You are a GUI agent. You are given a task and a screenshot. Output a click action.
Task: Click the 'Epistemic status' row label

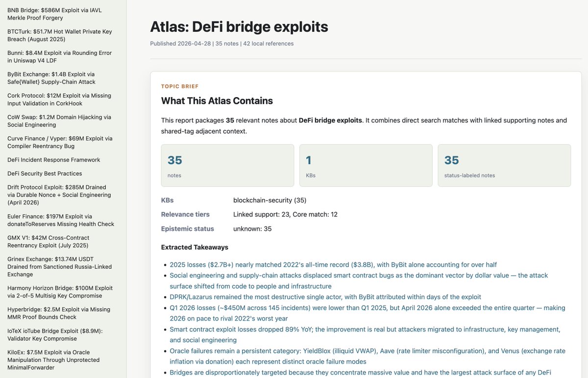click(x=188, y=229)
